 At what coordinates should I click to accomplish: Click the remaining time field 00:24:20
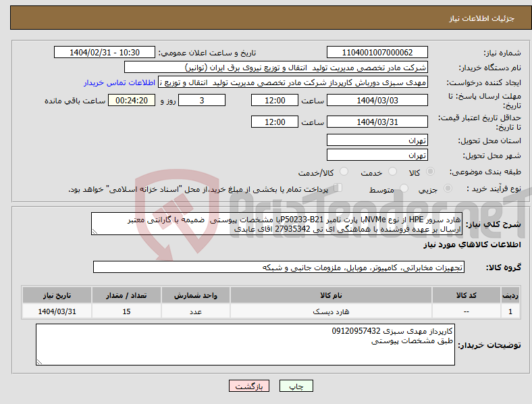point(132,100)
